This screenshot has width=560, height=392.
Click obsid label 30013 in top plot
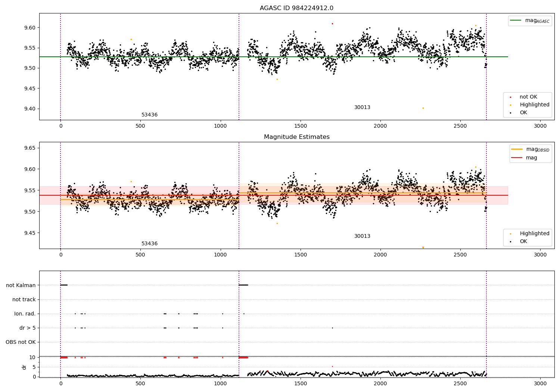tap(362, 108)
